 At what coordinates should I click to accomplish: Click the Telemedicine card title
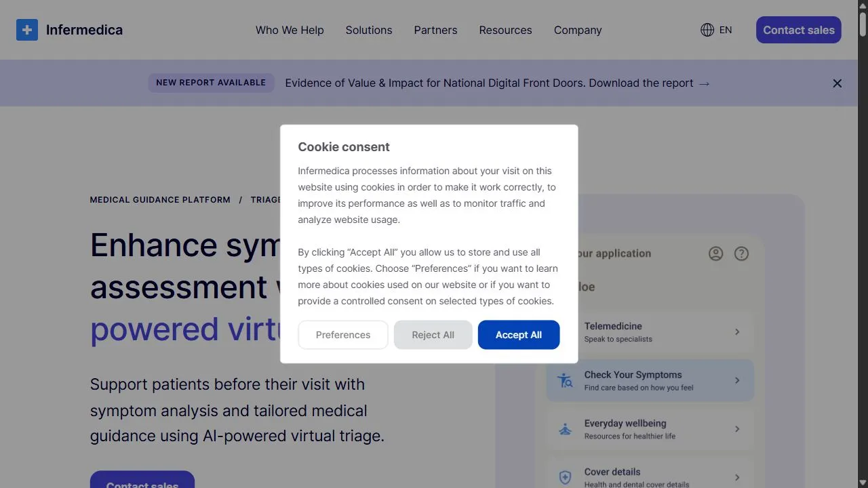click(x=613, y=326)
